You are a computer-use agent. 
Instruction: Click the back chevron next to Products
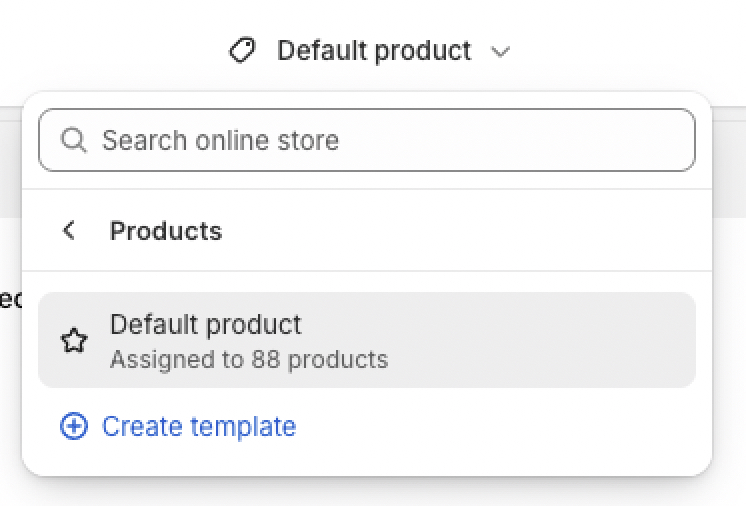pyautogui.click(x=69, y=231)
